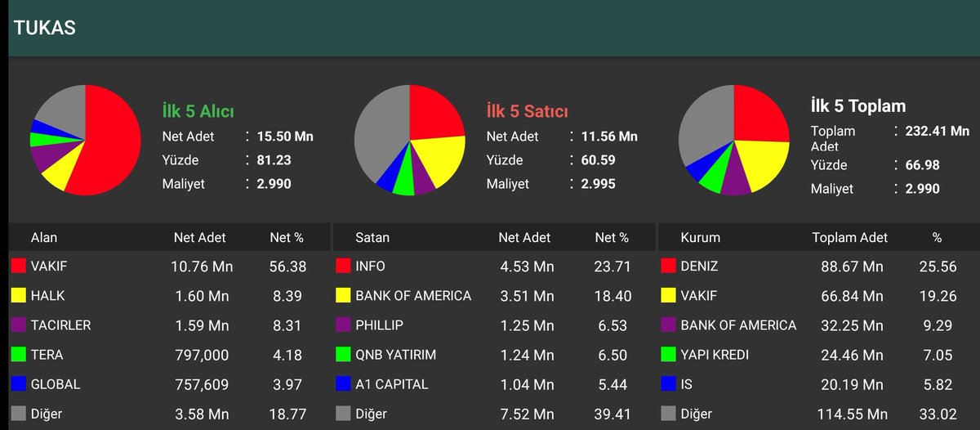Image resolution: width=980 pixels, height=430 pixels.
Task: Click the İlk 5 Alıcı heading
Action: pos(198,111)
